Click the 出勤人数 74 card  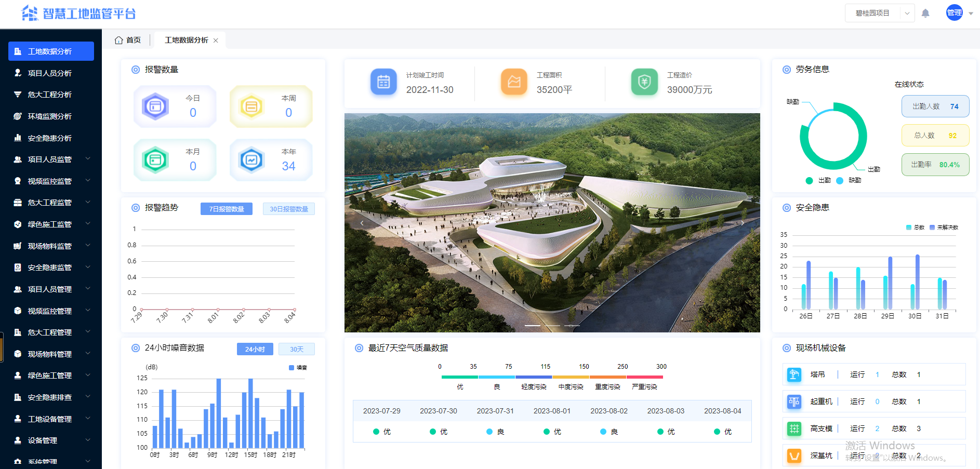[935, 106]
